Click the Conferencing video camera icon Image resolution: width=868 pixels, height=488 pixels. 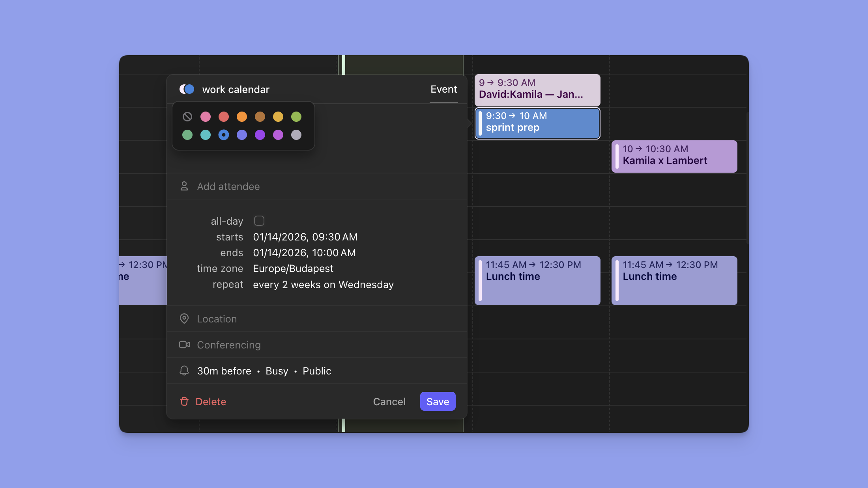click(x=185, y=345)
